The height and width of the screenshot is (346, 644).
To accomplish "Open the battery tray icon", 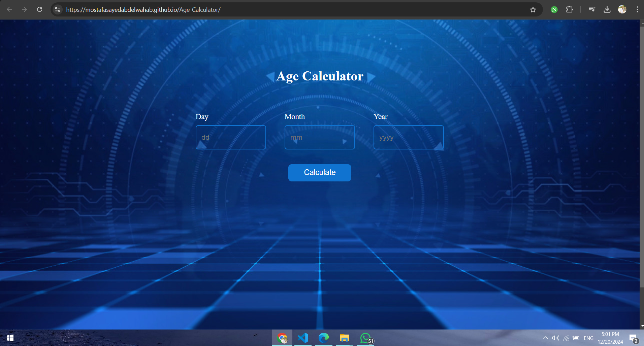I will coord(576,338).
